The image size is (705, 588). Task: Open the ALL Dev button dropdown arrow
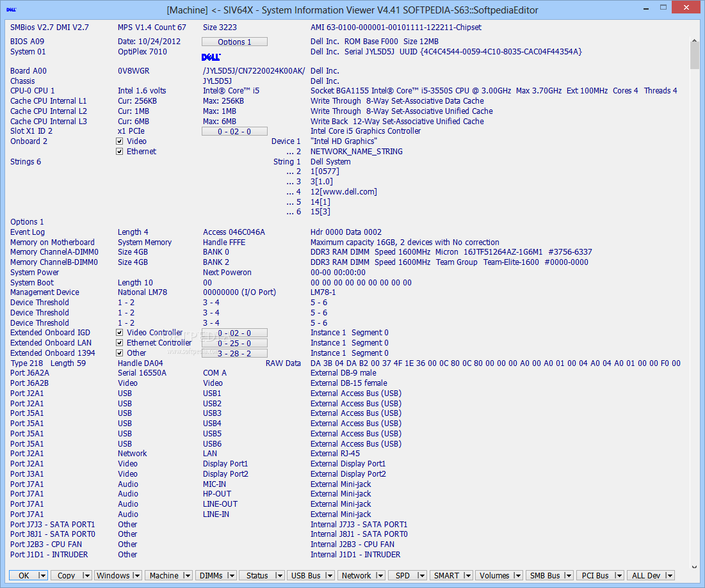669,575
